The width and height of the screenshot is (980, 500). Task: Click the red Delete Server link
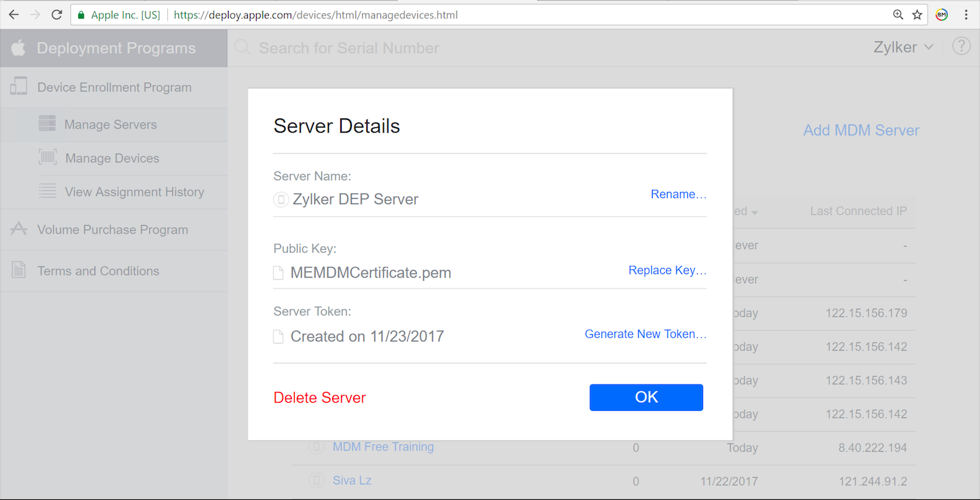point(320,398)
